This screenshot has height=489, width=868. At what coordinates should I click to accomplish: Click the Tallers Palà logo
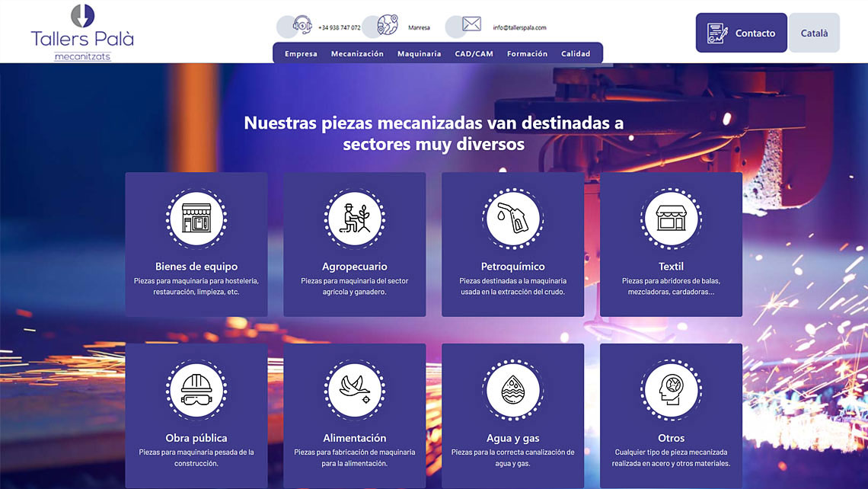click(x=82, y=33)
